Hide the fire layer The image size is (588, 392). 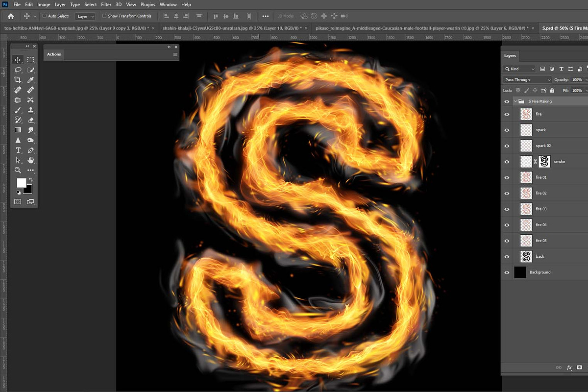point(507,114)
